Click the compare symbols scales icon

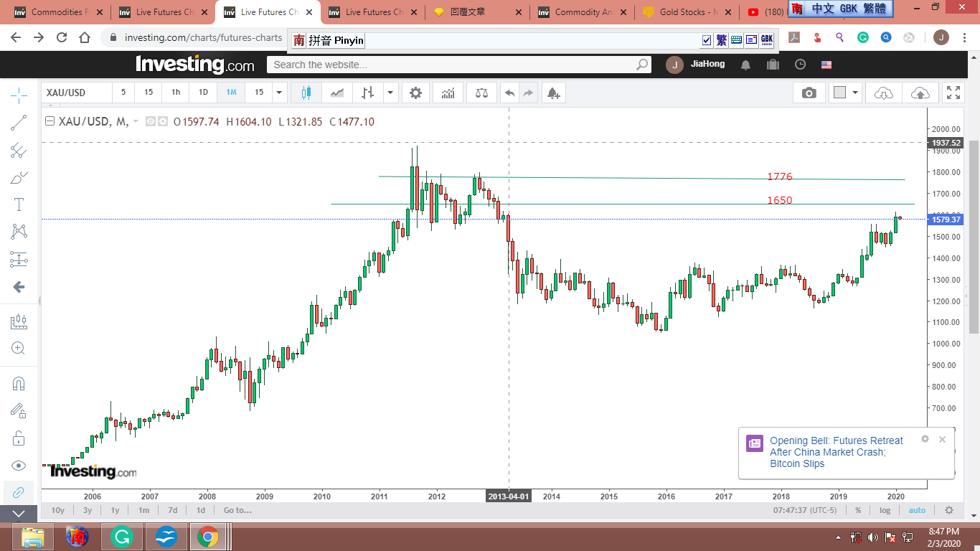click(481, 93)
